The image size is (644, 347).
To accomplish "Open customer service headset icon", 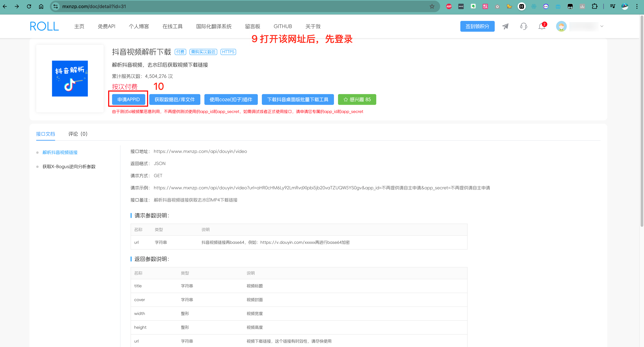I will pos(524,26).
